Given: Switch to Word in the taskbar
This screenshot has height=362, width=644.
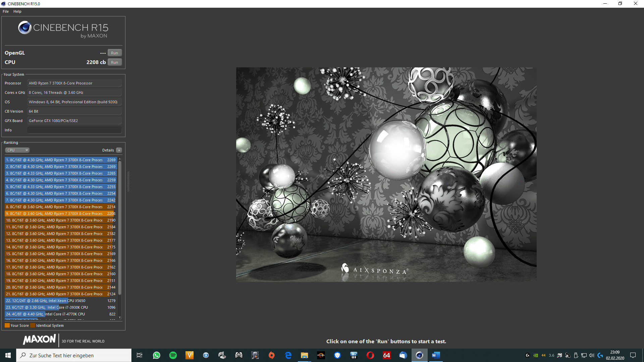Looking at the screenshot, I should click(436, 355).
